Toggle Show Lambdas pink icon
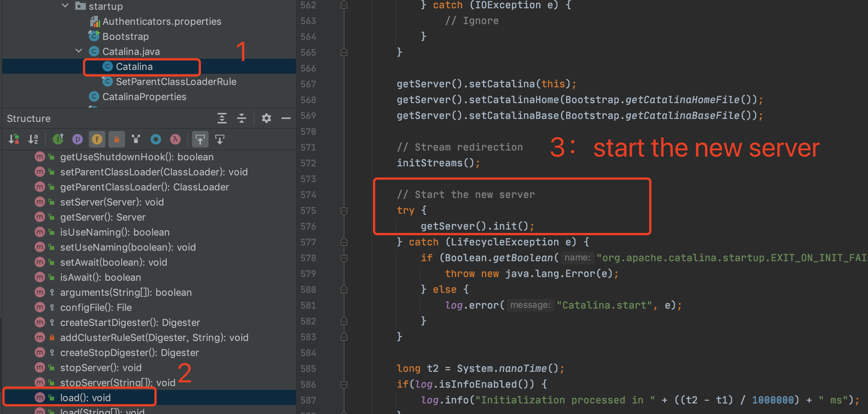The width and height of the screenshot is (868, 414). pyautogui.click(x=175, y=139)
